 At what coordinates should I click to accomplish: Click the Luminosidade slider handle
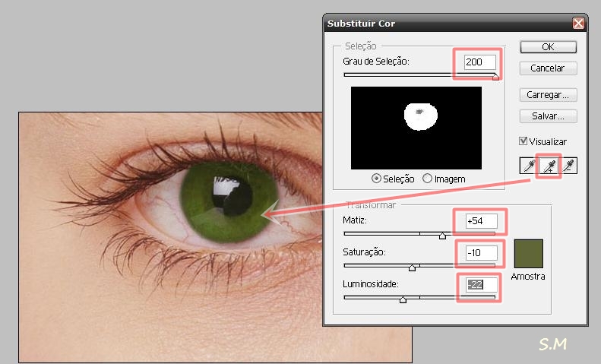403,299
